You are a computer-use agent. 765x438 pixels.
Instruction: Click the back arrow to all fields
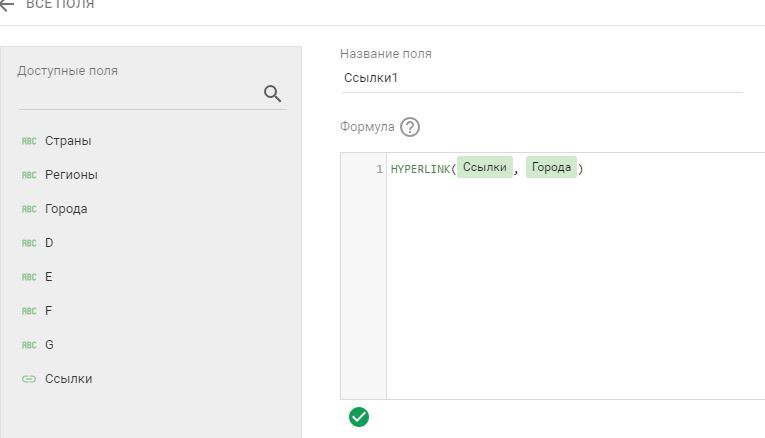click(7, 5)
